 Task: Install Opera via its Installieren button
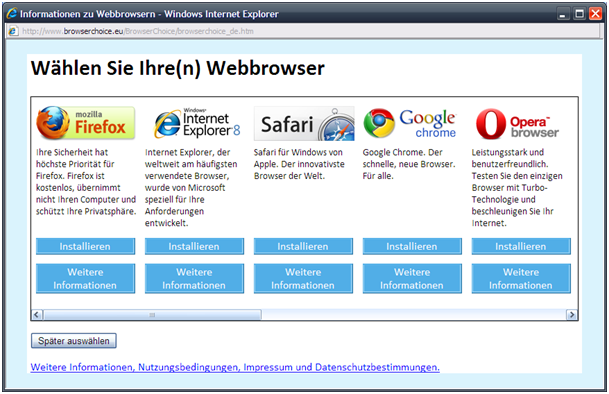coord(521,246)
